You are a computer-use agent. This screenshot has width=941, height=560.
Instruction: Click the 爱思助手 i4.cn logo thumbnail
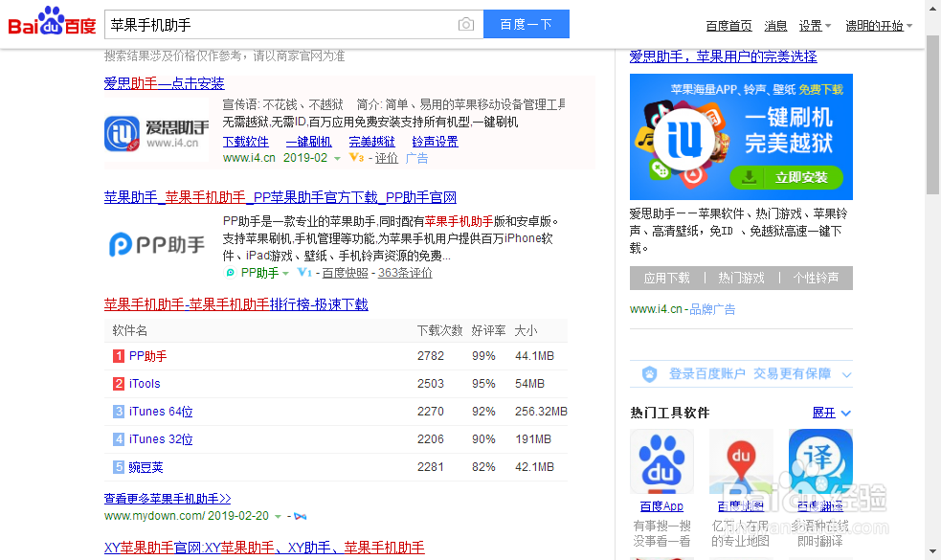pos(157,134)
